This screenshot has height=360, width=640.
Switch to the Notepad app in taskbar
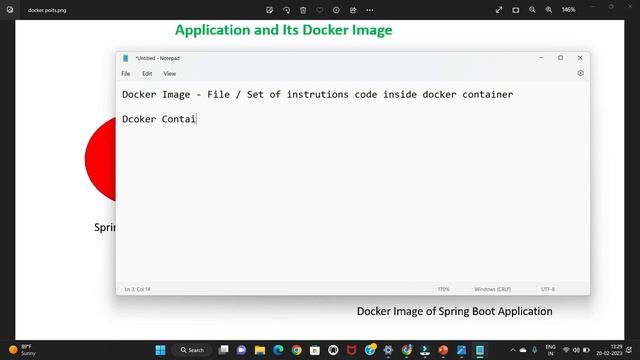tap(480, 350)
